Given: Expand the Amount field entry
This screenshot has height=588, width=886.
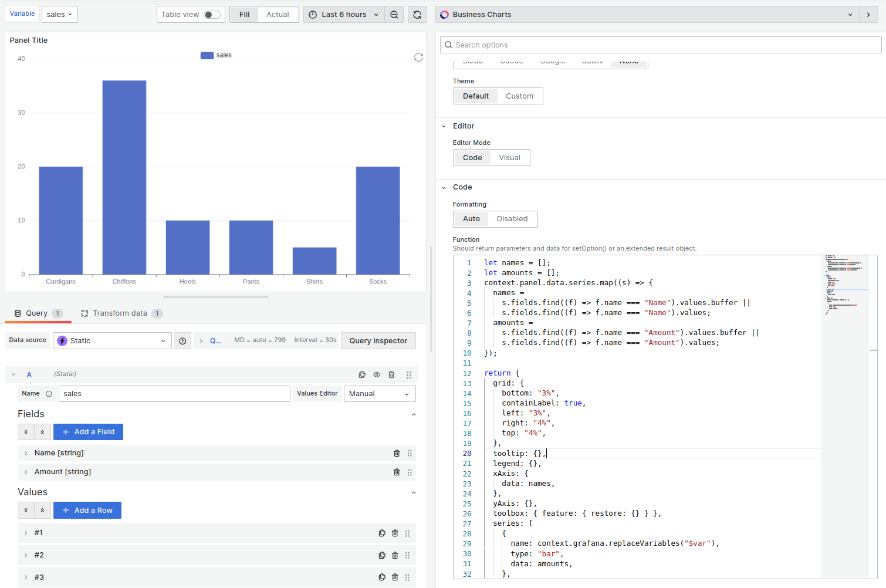Looking at the screenshot, I should click(25, 472).
